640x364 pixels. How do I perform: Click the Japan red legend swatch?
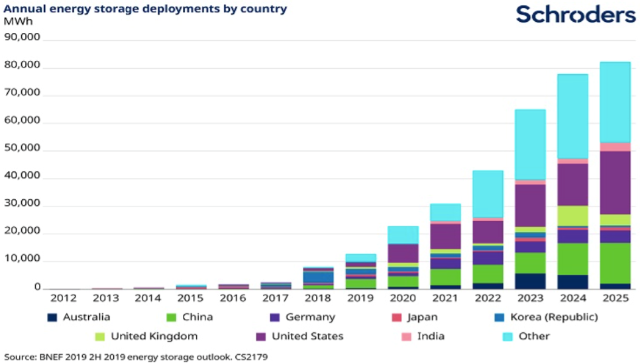click(397, 317)
